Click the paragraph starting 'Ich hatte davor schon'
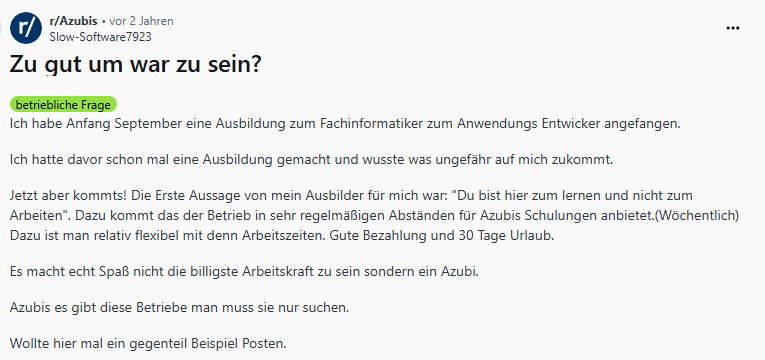This screenshot has height=360, width=765. 311,160
